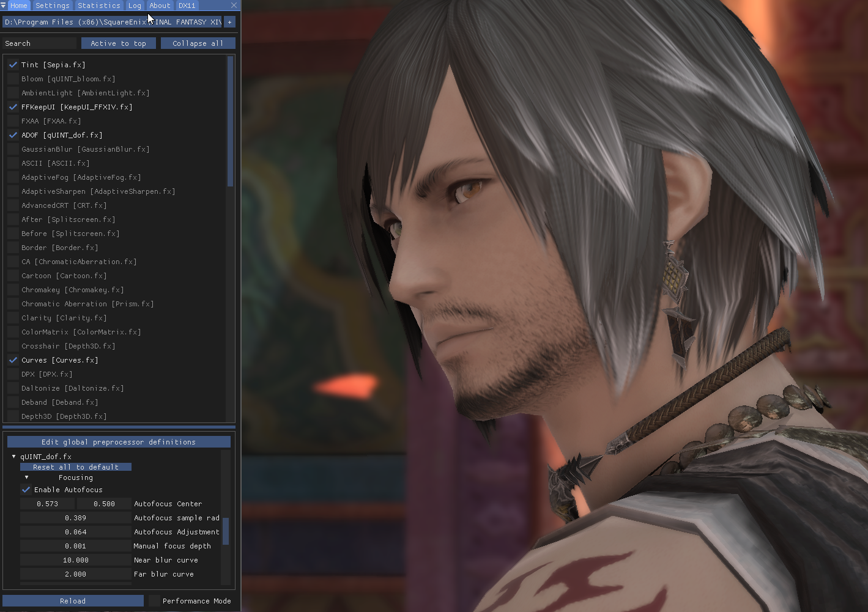Toggle the Performance Mode checkbox
Viewport: 868px width, 612px height.
(154, 601)
